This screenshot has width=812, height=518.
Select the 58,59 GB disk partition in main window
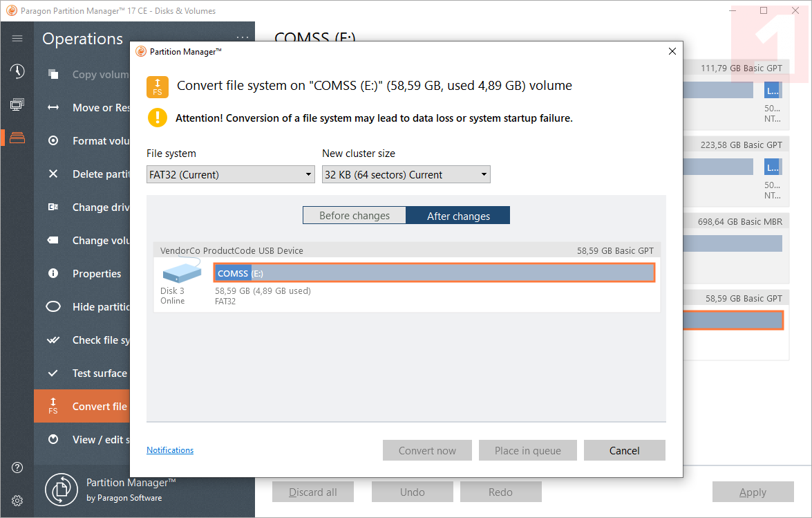(x=733, y=320)
